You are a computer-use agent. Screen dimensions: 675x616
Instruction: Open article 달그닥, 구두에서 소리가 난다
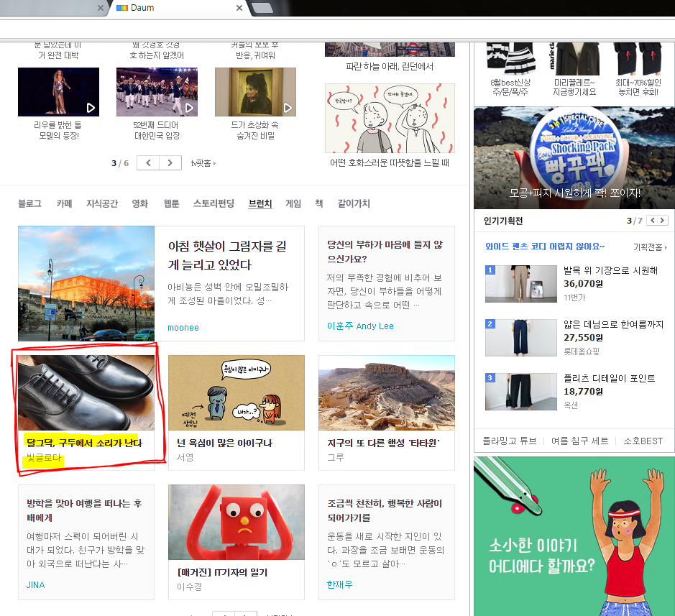[84, 443]
